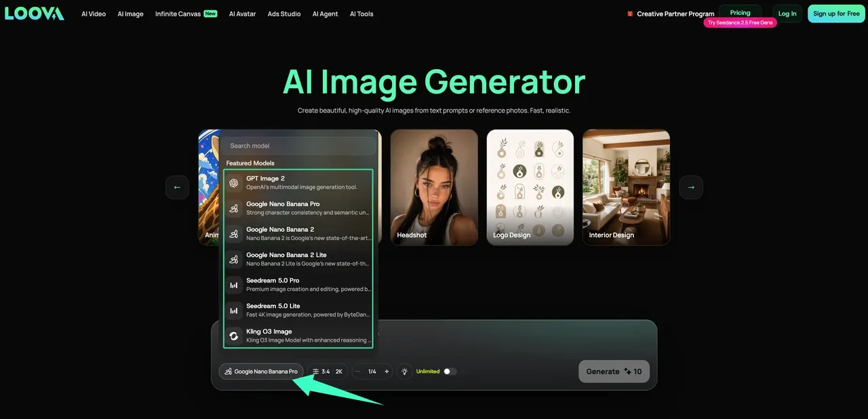Open the AI Video menu
868x419 pixels.
(x=94, y=14)
